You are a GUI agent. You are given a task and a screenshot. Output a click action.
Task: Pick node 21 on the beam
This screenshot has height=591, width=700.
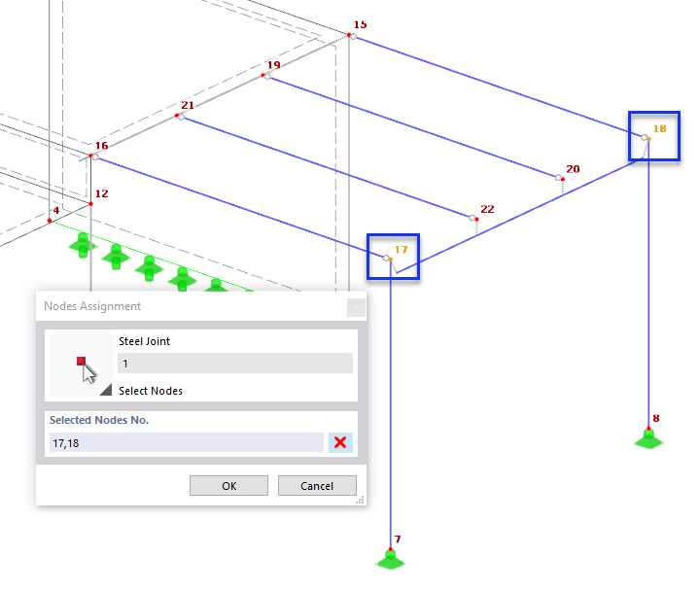point(177,116)
